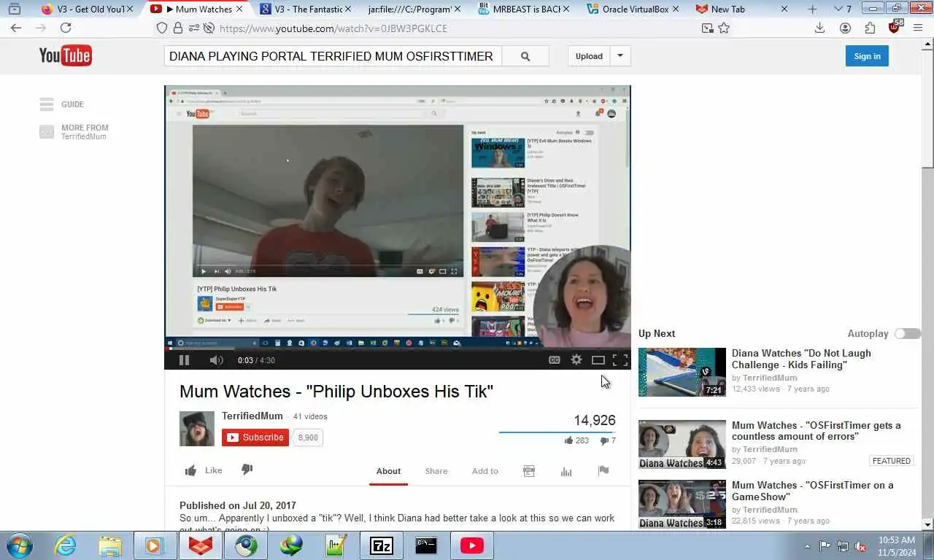The height and width of the screenshot is (560, 934).
Task: Open the Guide hamburger menu
Action: [x=47, y=104]
